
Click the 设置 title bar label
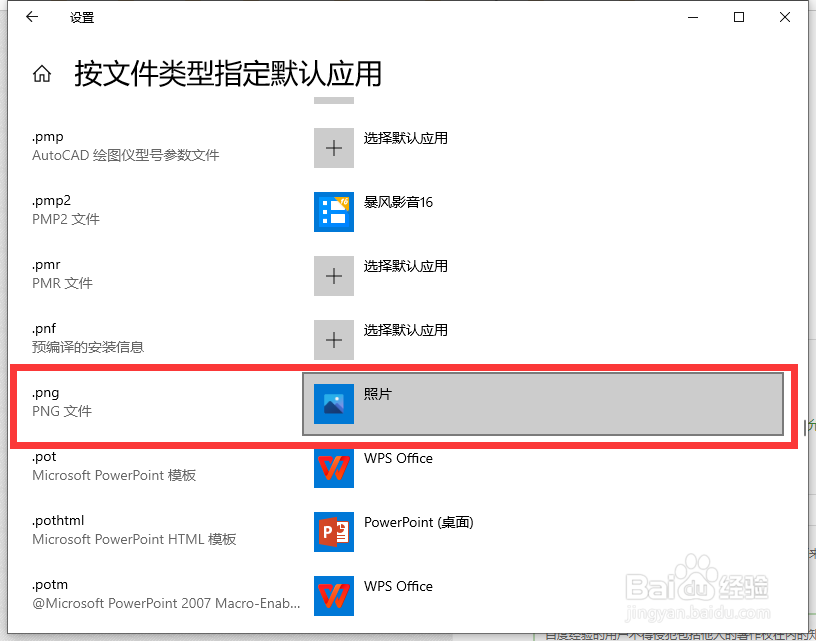click(x=81, y=17)
